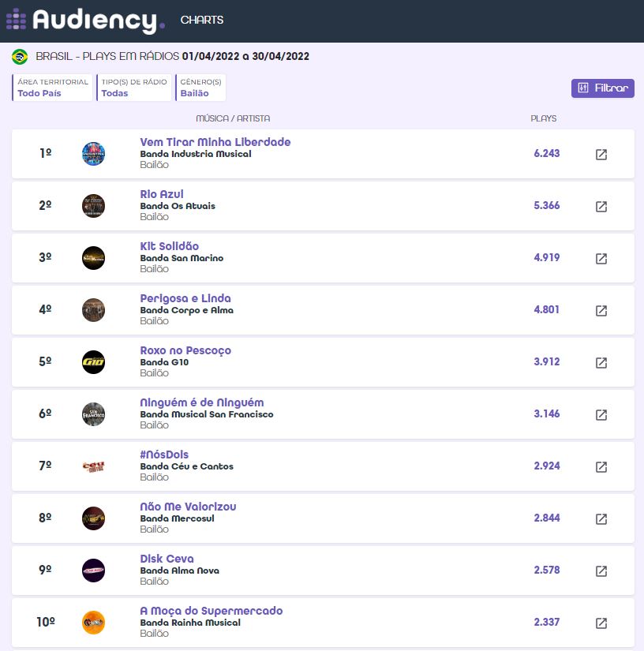The width and height of the screenshot is (644, 651).
Task: Click external link icon for Roxo no Pescoço
Action: coord(601,363)
